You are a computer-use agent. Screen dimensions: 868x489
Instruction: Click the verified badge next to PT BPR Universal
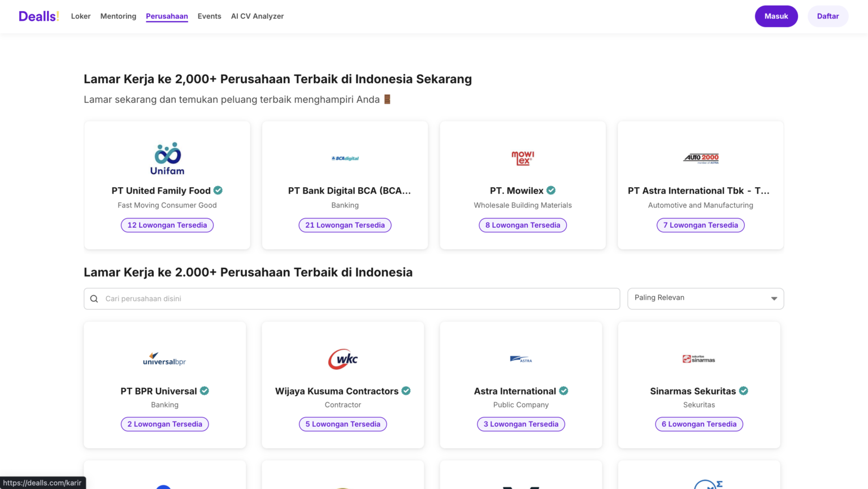click(205, 391)
